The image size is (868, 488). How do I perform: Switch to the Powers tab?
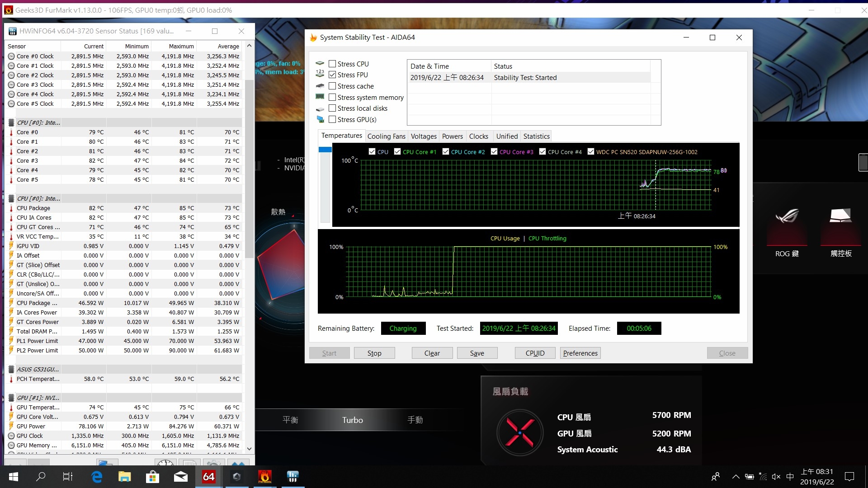(452, 136)
